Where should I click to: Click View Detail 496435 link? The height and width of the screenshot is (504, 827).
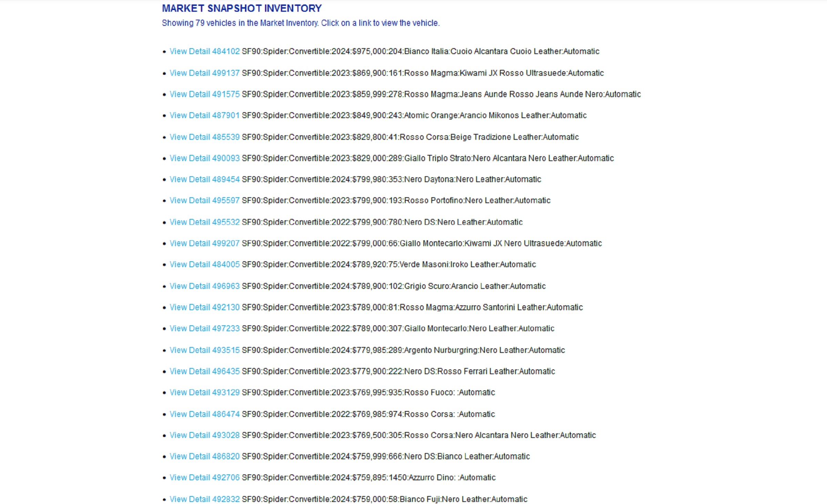coord(204,371)
